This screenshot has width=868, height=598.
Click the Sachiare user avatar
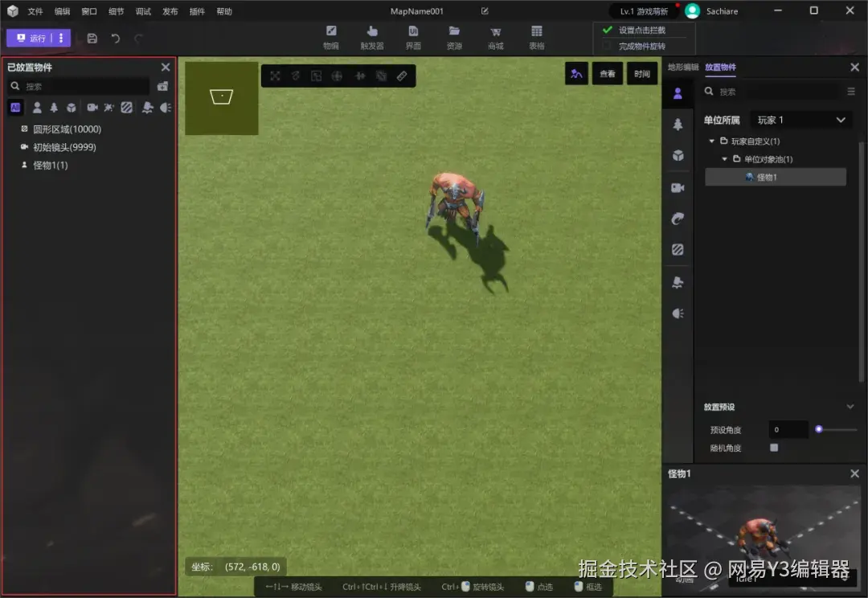[x=693, y=11]
